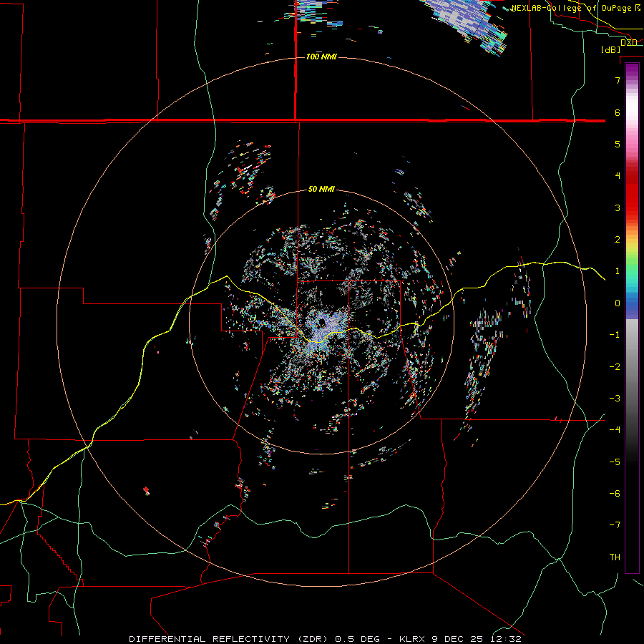Click the "100 NMI" range ring label
Screen dimensions: 644x644
(x=321, y=57)
